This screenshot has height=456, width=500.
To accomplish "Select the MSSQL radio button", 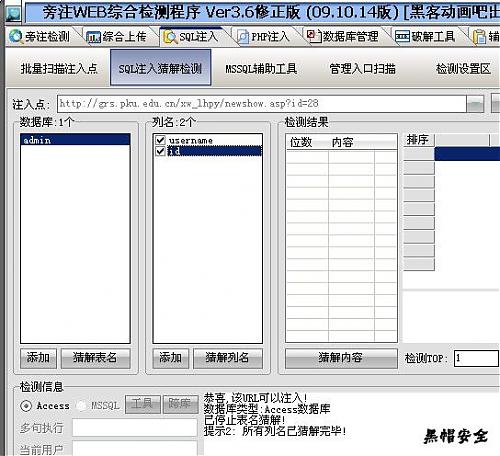I will coord(81,406).
